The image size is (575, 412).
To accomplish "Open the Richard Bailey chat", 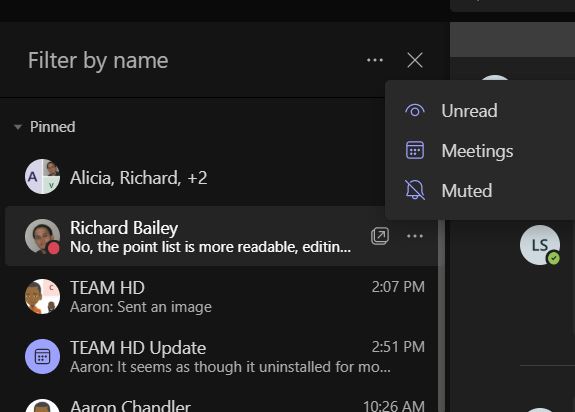I will tap(222, 236).
